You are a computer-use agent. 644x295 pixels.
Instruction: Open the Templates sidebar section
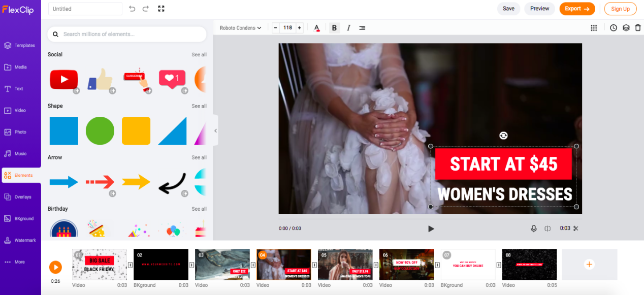point(20,45)
